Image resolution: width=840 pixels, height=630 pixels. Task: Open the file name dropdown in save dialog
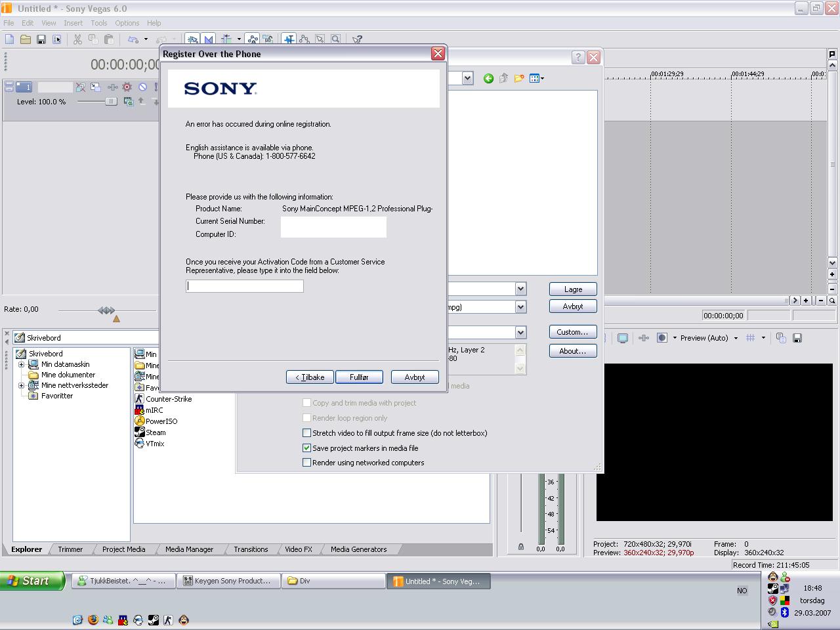tap(520, 289)
